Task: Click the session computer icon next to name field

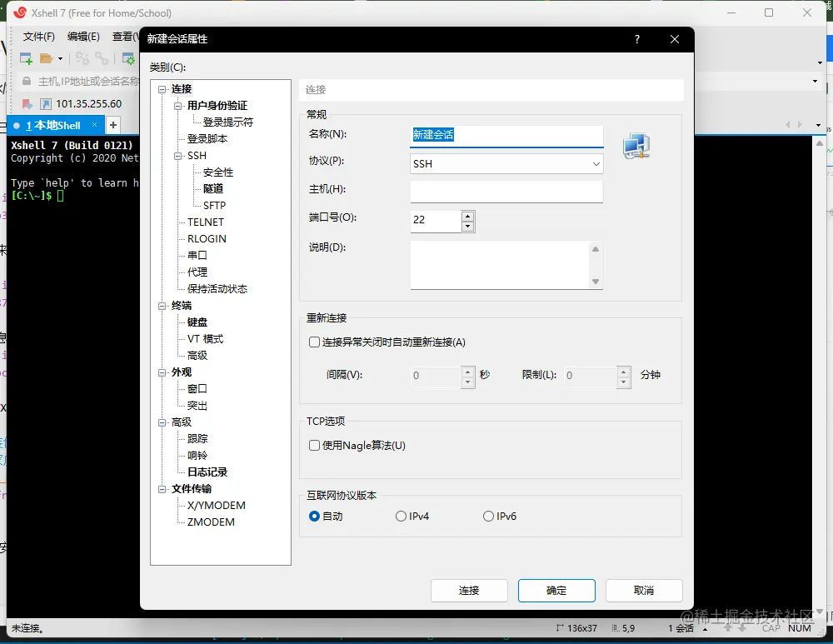Action: [636, 146]
